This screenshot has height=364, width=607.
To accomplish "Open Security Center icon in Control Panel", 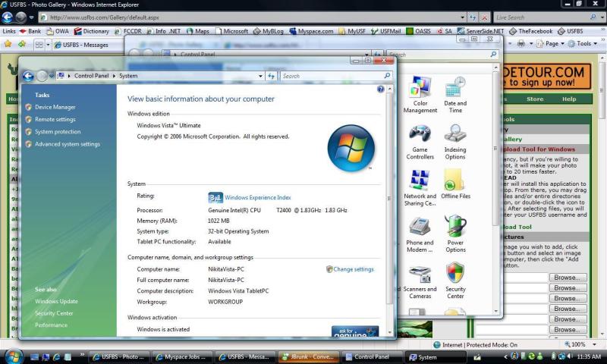I will pyautogui.click(x=455, y=281).
